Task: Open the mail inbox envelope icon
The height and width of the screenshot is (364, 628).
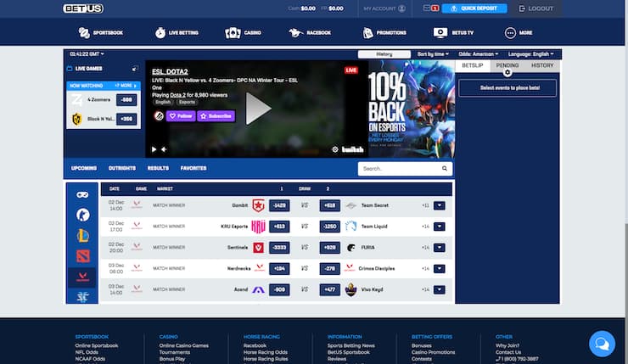Action: pos(427,8)
